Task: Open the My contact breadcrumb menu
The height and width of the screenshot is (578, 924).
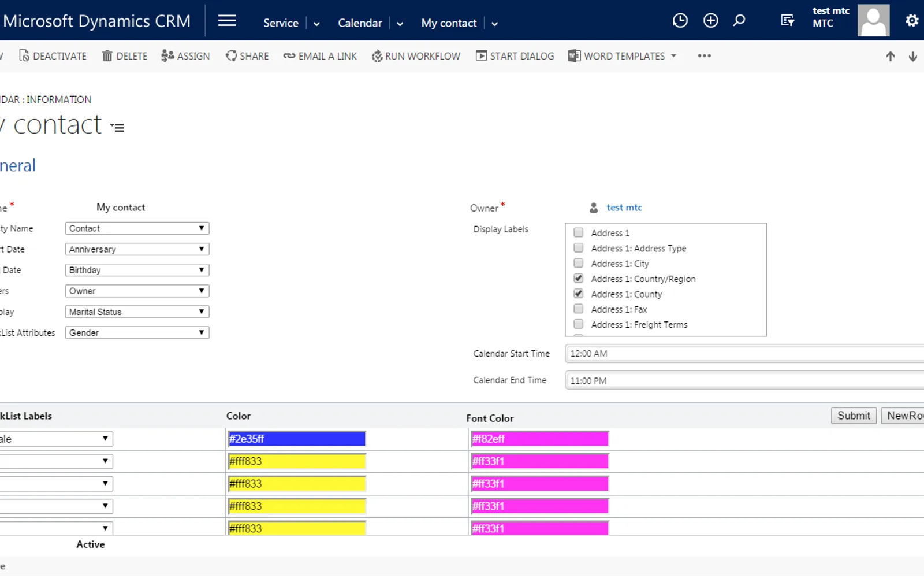Action: [449, 23]
